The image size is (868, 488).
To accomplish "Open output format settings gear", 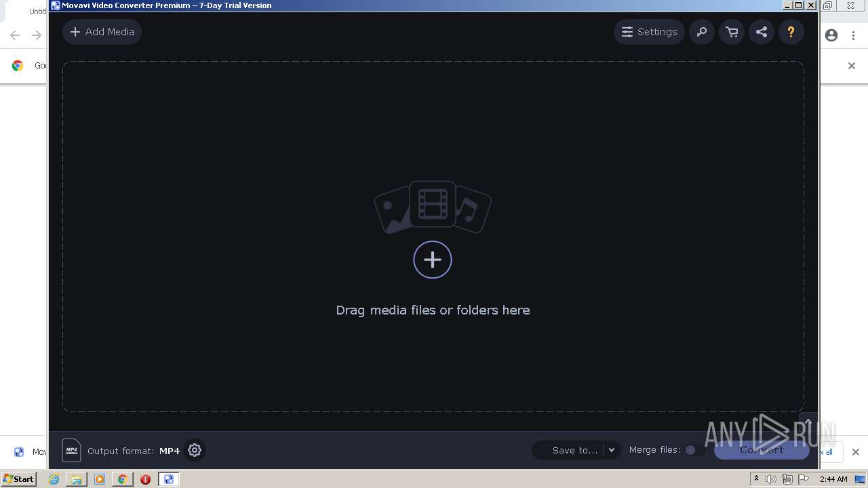I will 195,450.
